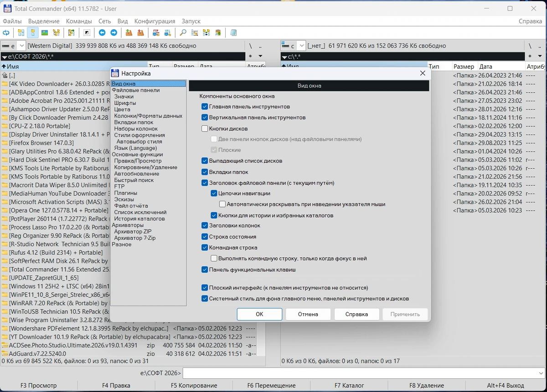This screenshot has height=392, width=547.
Task: Open the Конфигурация menu
Action: [155, 21]
